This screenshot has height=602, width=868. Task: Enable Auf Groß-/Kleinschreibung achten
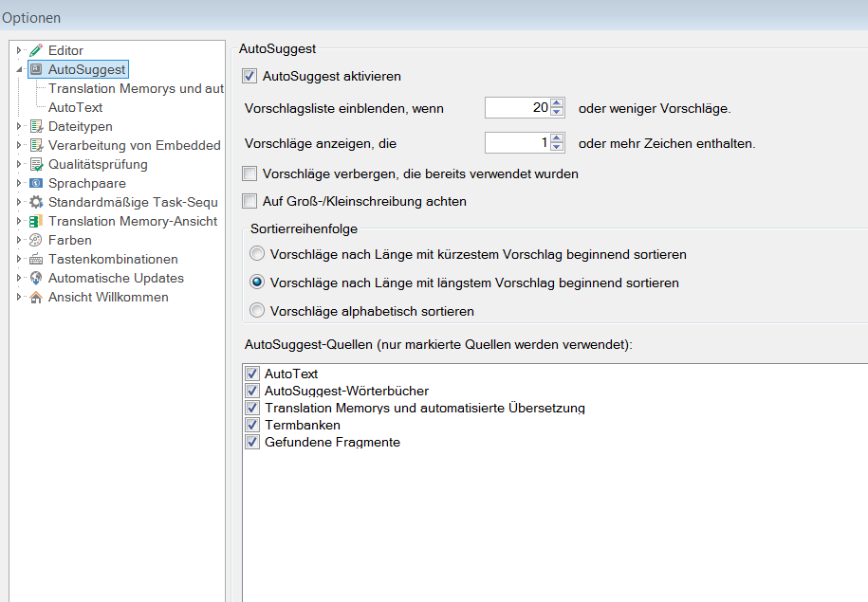click(x=249, y=201)
